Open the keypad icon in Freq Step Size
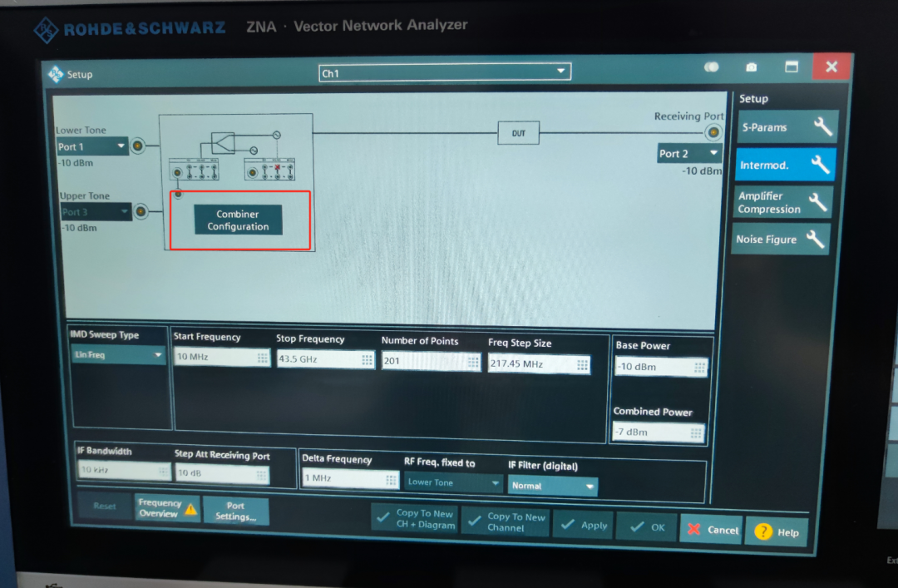898x588 pixels. click(582, 365)
